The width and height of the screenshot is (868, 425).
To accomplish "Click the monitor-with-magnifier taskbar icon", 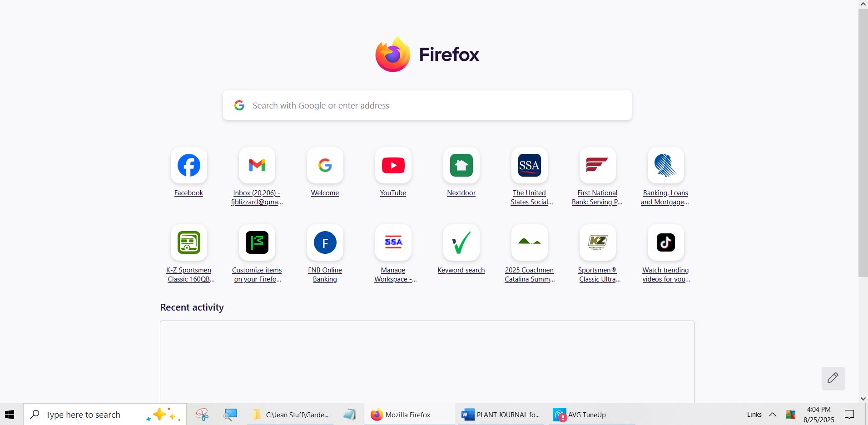I will click(230, 415).
